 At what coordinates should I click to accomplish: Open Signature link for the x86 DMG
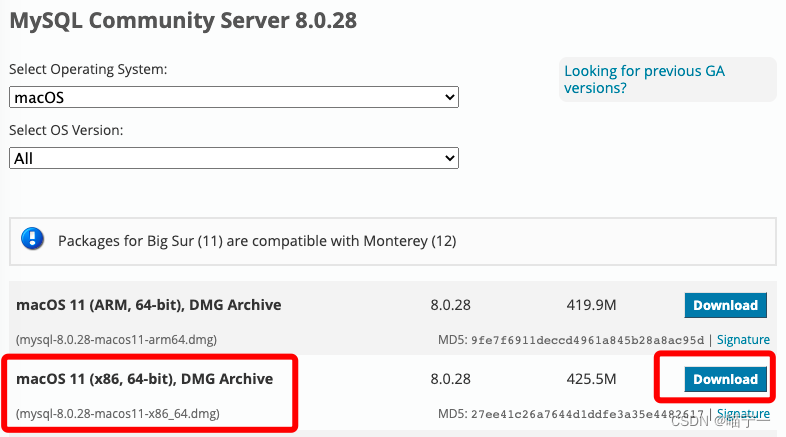coord(743,413)
